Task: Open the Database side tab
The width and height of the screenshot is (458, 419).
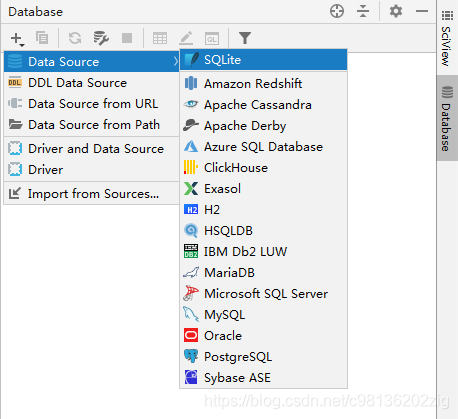Action: pyautogui.click(x=447, y=119)
